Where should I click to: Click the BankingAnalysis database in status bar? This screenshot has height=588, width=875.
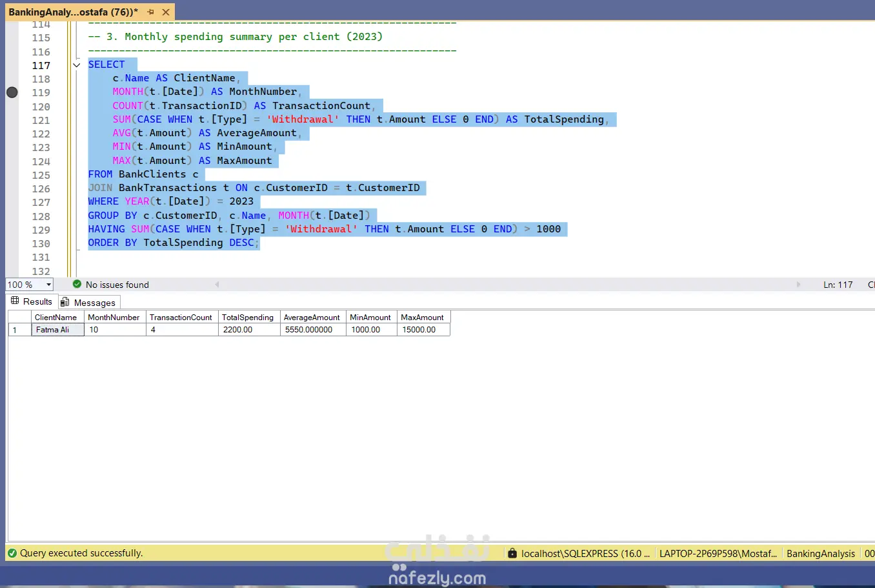[x=820, y=553]
